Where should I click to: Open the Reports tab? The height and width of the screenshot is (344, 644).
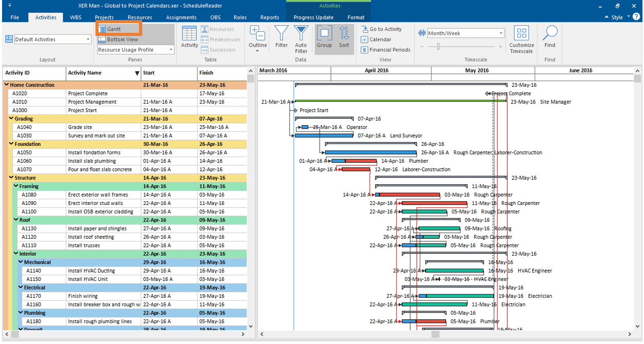(269, 17)
